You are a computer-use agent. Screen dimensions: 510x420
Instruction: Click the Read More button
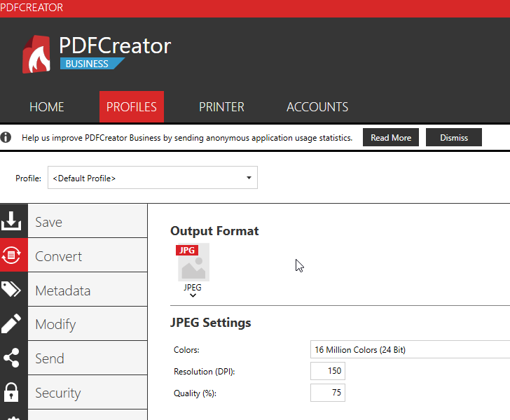[391, 137]
